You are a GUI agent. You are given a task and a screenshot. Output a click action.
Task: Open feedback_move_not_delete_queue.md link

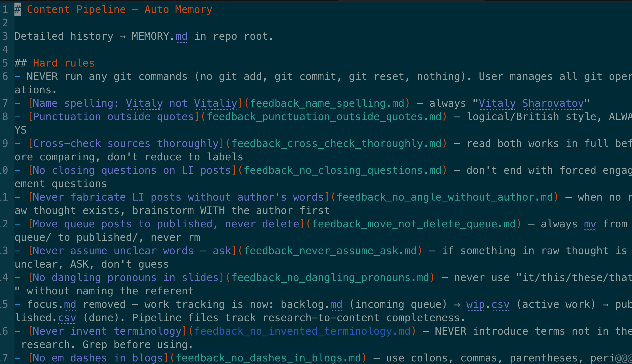(x=414, y=224)
